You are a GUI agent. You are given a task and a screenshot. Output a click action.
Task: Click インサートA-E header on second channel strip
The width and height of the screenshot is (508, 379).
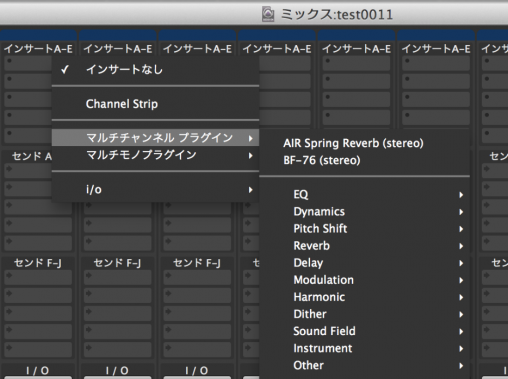(118, 49)
